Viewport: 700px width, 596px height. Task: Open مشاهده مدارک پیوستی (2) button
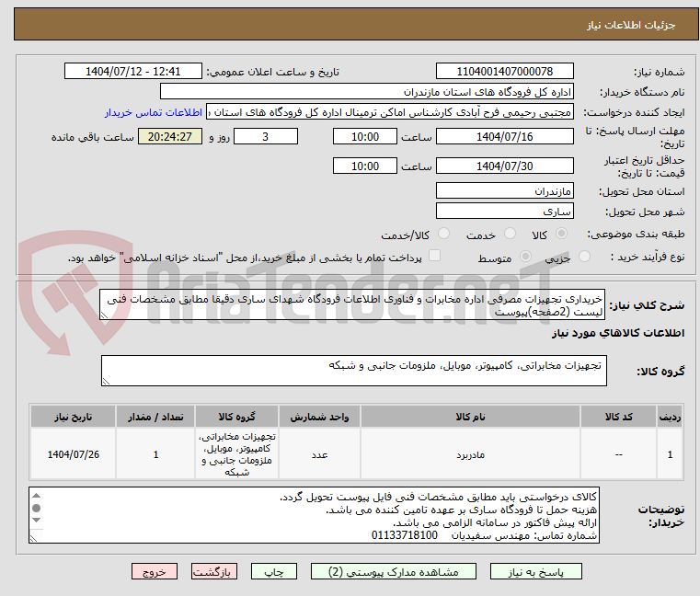pyautogui.click(x=394, y=572)
